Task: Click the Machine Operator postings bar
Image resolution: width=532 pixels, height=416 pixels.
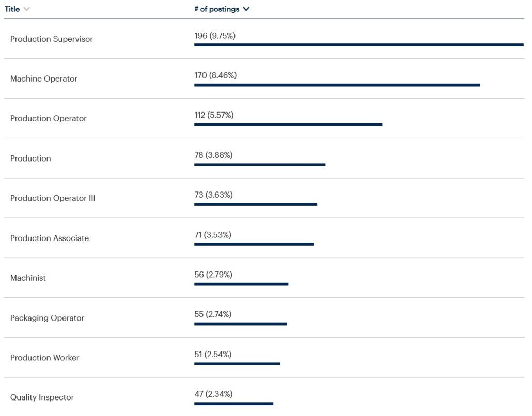Action: pos(337,85)
